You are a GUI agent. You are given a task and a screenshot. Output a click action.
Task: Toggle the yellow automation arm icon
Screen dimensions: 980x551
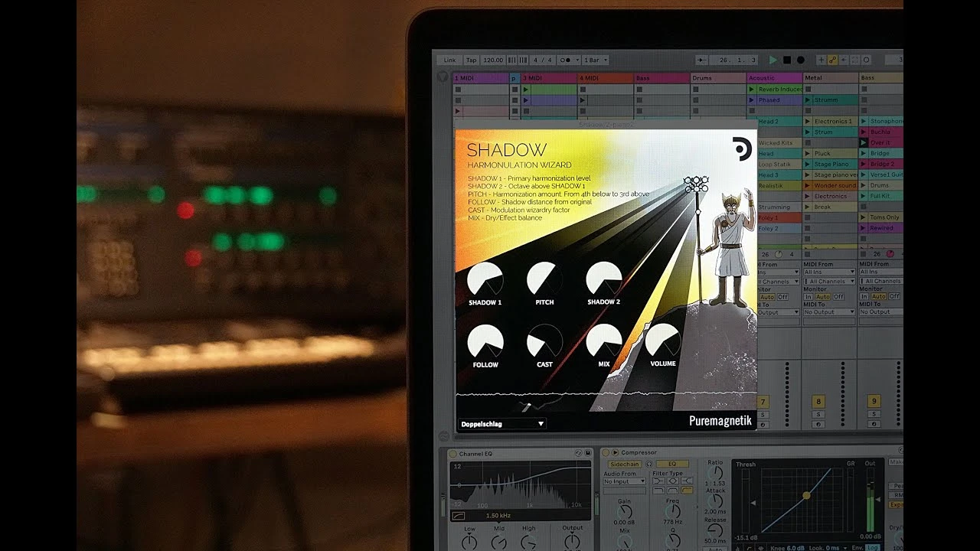(x=832, y=60)
